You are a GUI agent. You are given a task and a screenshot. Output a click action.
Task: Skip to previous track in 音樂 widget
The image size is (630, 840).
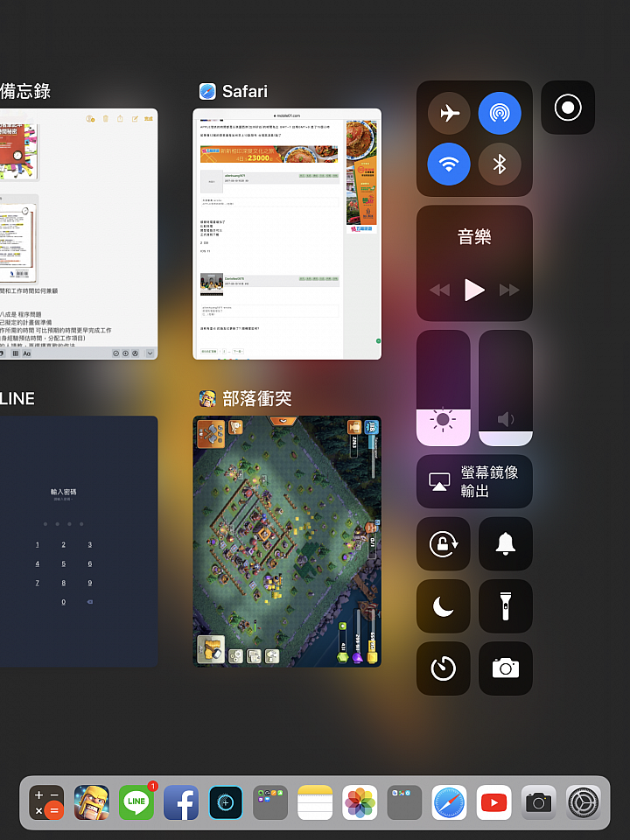440,290
